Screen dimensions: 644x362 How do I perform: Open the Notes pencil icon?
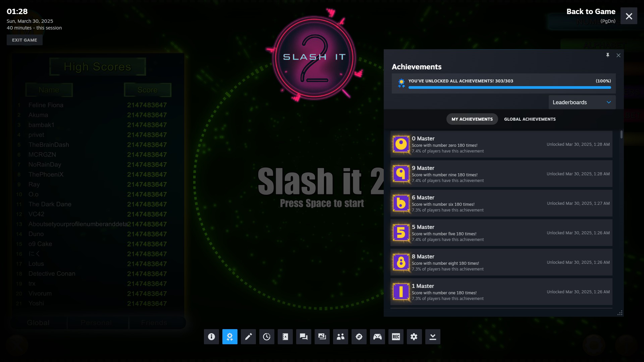pyautogui.click(x=248, y=337)
